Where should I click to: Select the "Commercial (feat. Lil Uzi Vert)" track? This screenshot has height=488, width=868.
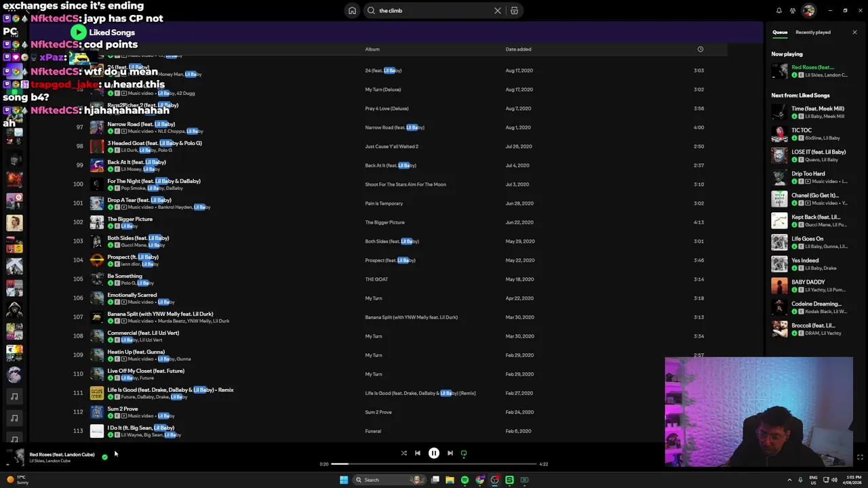[143, 333]
